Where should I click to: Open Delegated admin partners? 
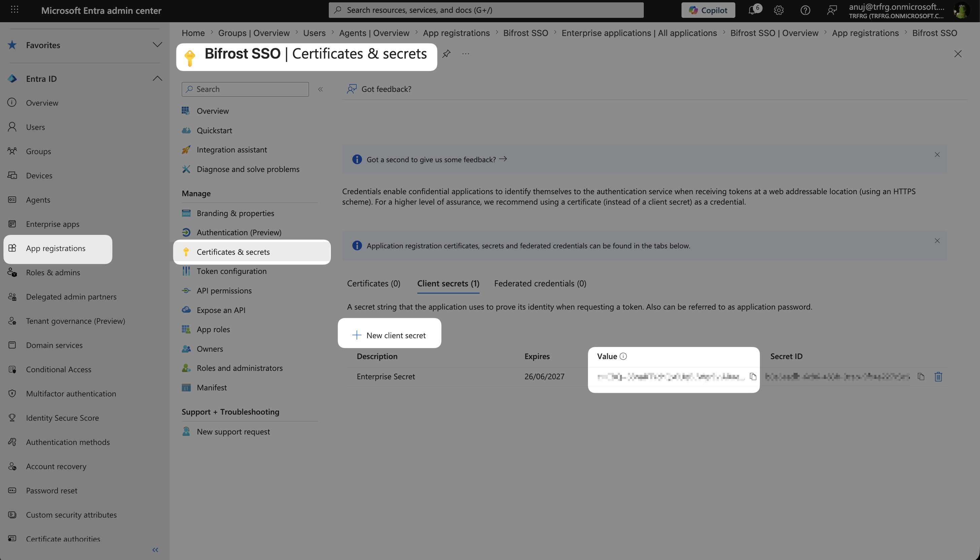pyautogui.click(x=71, y=296)
